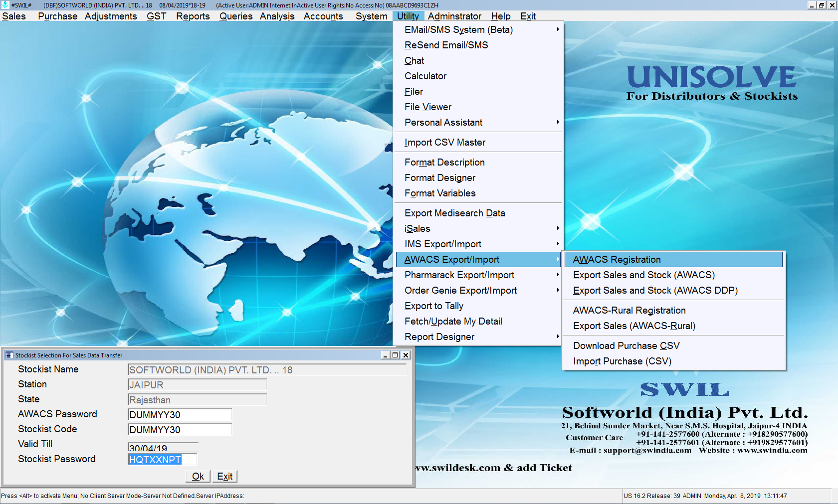Close the open Utility menu

click(x=408, y=16)
